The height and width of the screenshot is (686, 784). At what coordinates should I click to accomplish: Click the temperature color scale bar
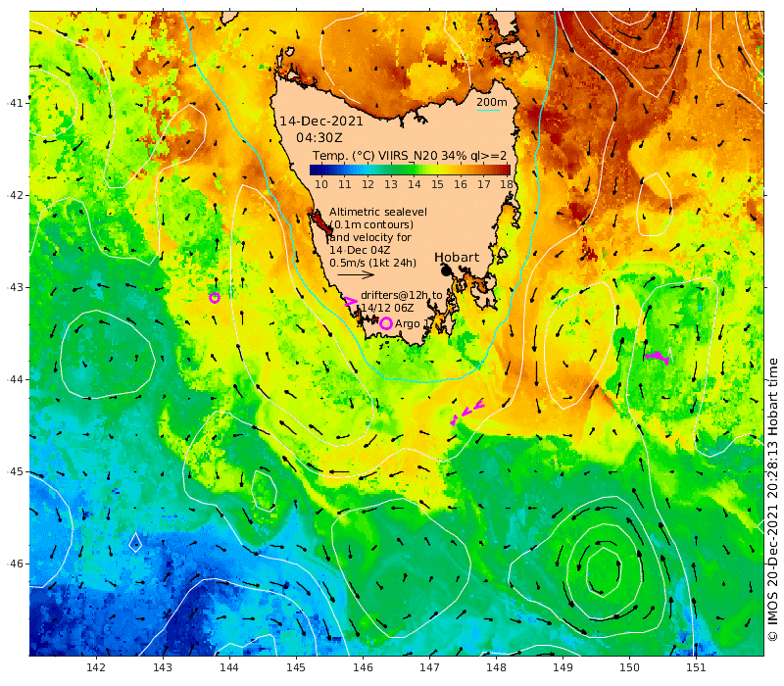pos(410,170)
